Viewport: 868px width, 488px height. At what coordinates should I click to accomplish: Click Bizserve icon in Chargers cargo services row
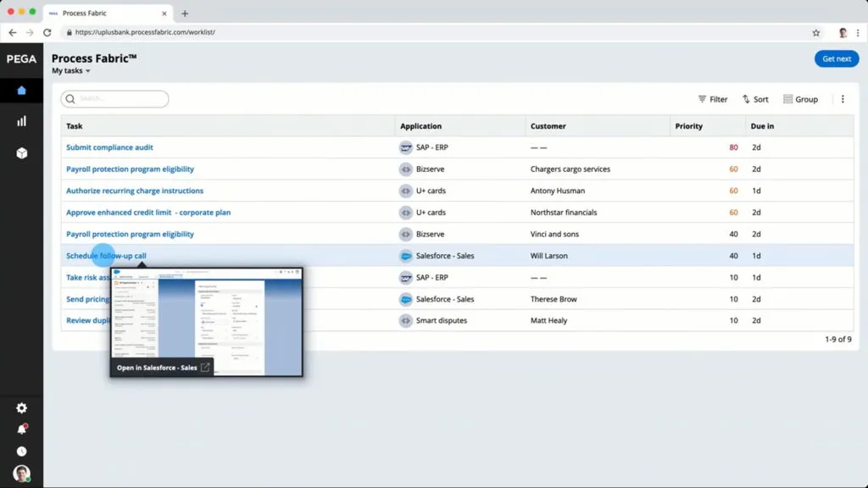click(406, 169)
